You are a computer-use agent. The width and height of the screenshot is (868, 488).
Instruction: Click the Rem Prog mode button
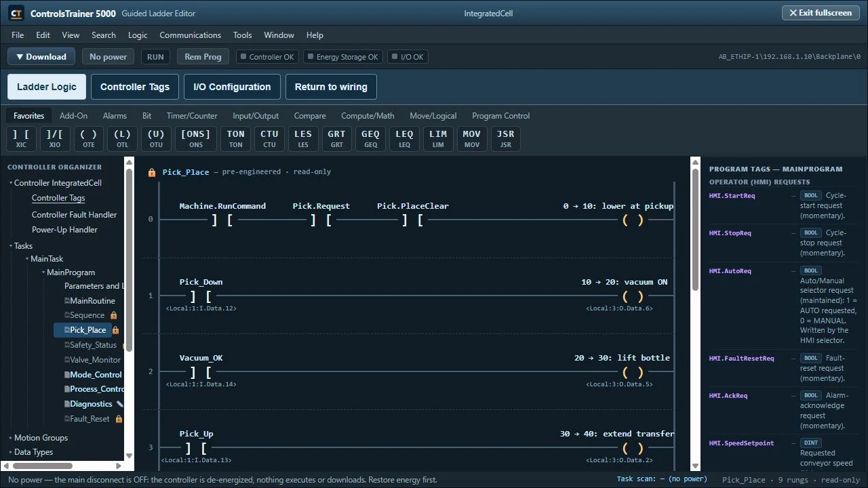click(x=203, y=57)
